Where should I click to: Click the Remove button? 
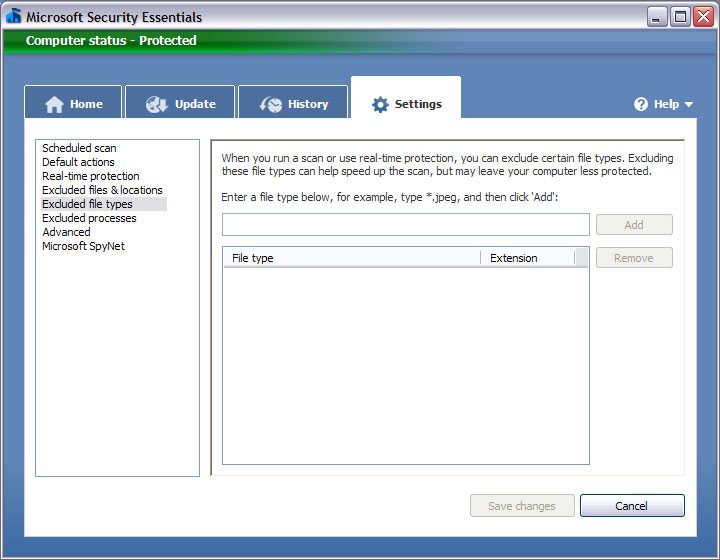click(x=634, y=258)
